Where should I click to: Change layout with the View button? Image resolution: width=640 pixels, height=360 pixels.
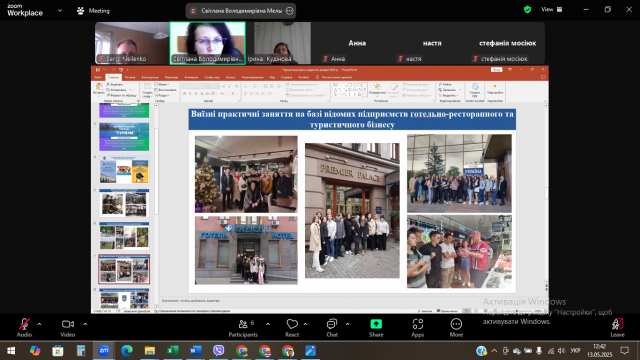(551, 9)
